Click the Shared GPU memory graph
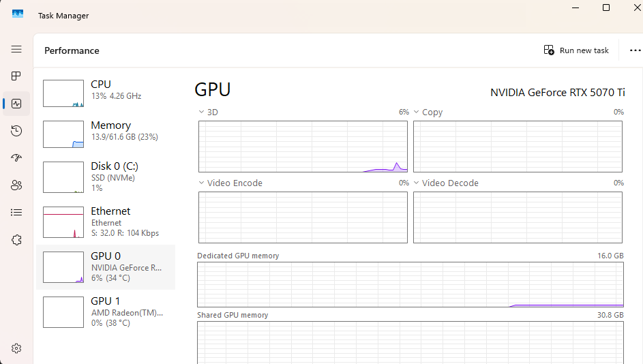The image size is (643, 364). [x=410, y=343]
